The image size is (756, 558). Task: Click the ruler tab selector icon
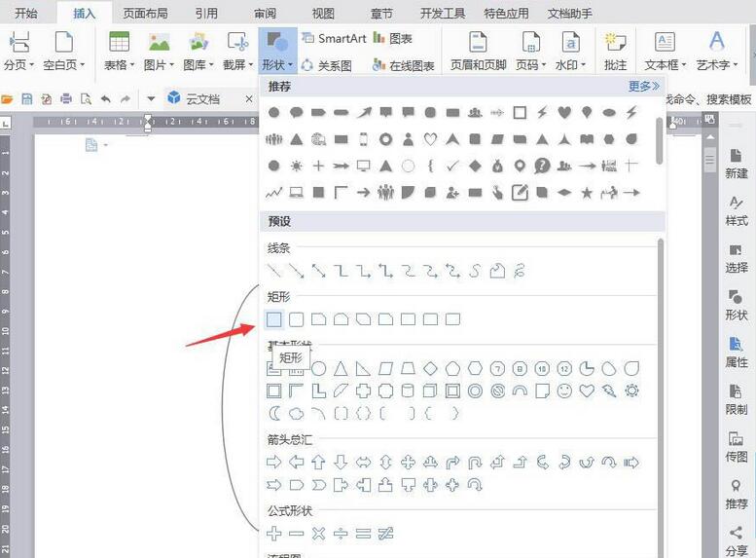pos(5,123)
